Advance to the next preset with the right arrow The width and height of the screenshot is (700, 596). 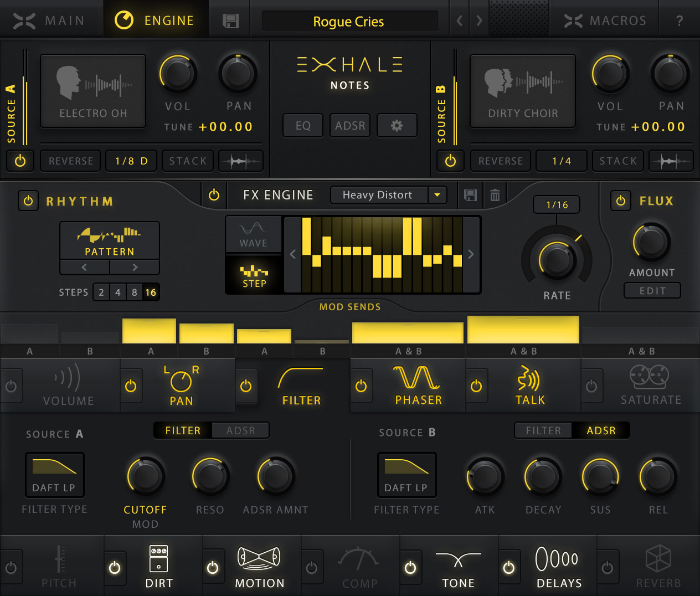click(478, 20)
